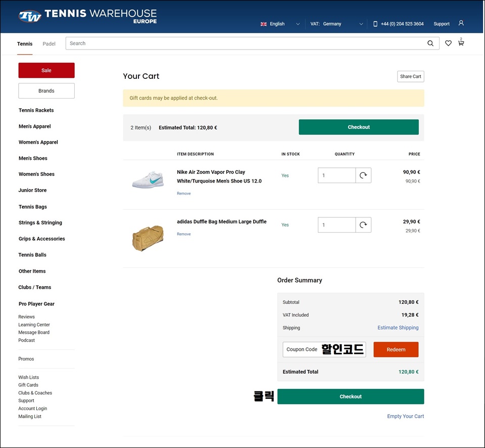Click the 'Estimated Total: 120,80 €' text
Viewport: 485px width, 448px height.
(x=188, y=127)
